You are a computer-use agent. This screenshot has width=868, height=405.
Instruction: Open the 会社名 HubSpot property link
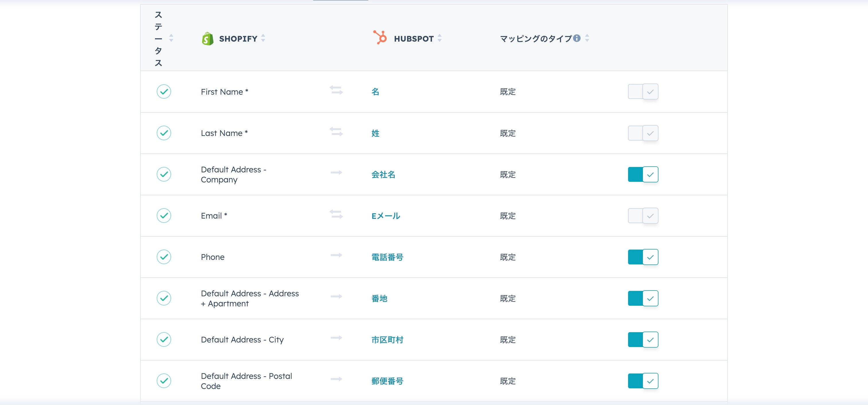coord(383,174)
